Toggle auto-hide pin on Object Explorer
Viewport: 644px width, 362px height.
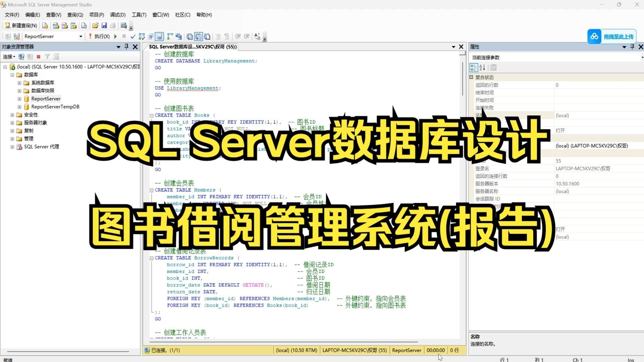(126, 47)
